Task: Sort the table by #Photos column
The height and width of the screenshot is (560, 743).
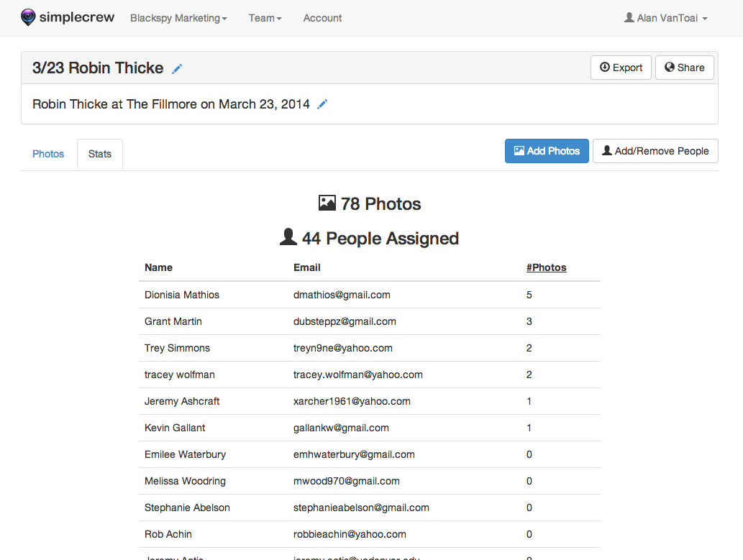Action: [547, 267]
